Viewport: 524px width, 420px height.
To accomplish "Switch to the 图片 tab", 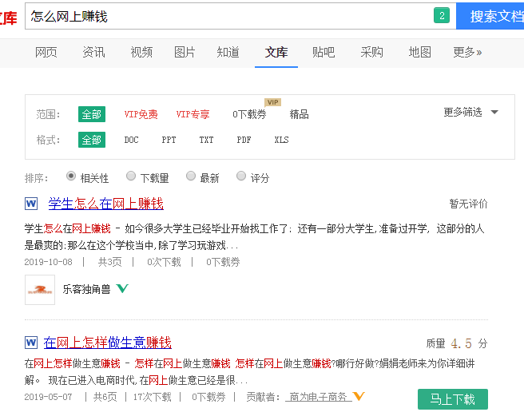I will 185,52.
